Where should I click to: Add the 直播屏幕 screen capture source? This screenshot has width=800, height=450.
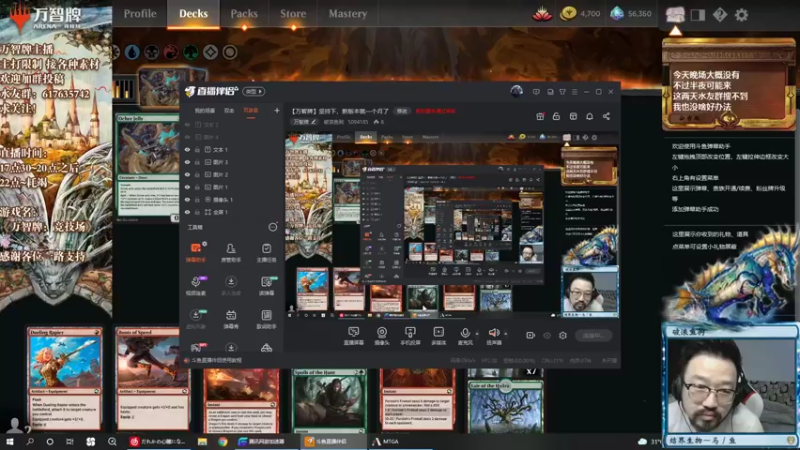pos(353,336)
